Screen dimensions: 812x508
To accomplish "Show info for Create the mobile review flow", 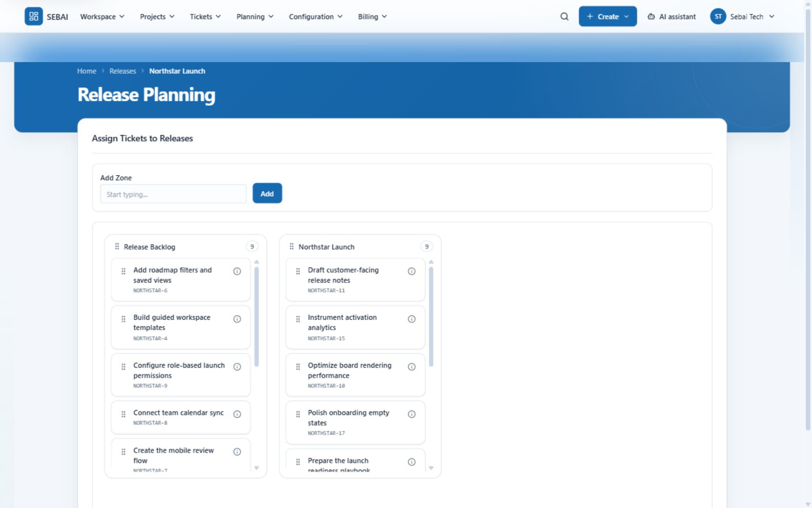I will (237, 452).
